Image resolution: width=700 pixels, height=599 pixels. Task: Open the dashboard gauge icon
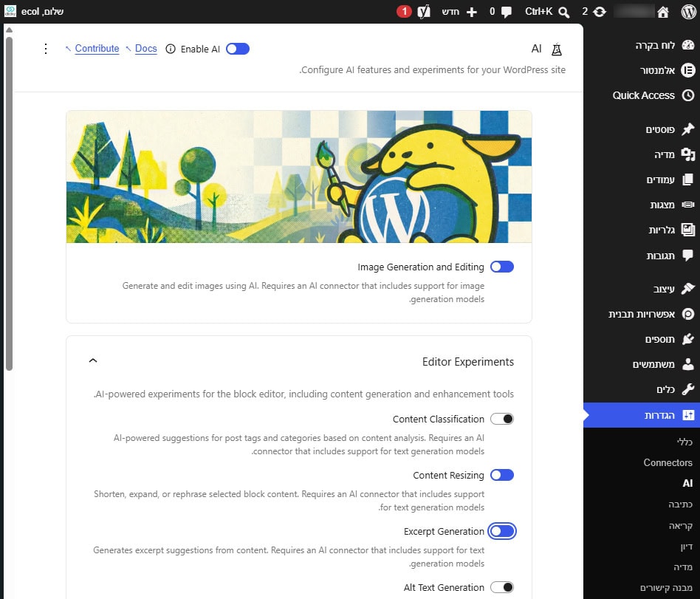pyautogui.click(x=688, y=45)
